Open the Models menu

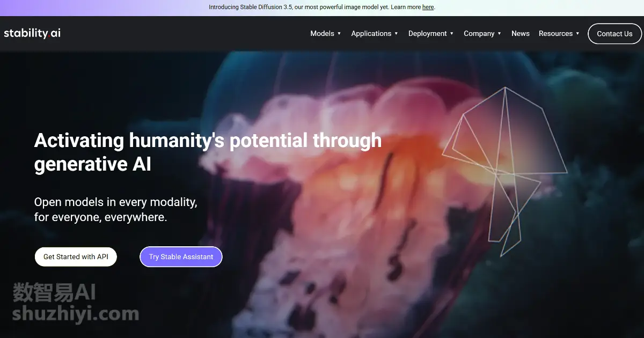[x=323, y=33]
